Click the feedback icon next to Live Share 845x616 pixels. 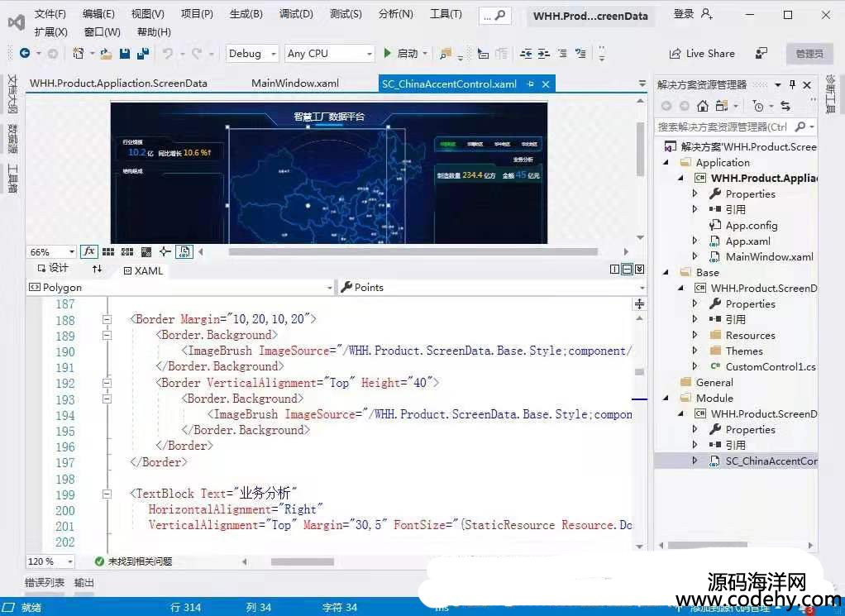(x=761, y=53)
